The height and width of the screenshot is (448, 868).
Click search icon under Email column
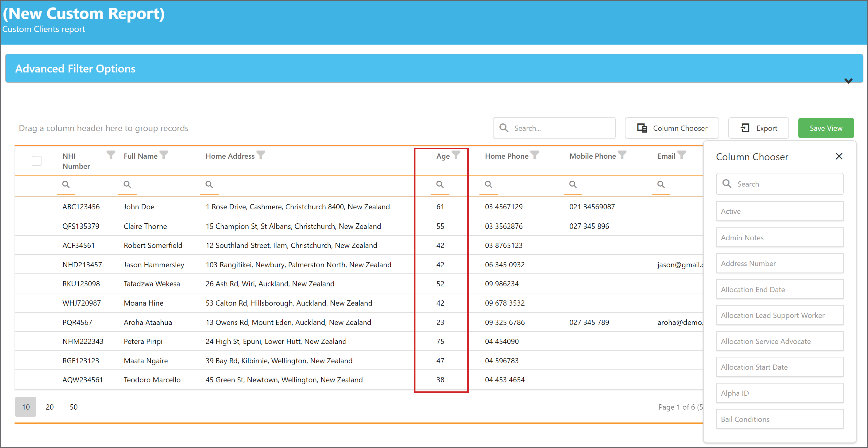click(661, 185)
